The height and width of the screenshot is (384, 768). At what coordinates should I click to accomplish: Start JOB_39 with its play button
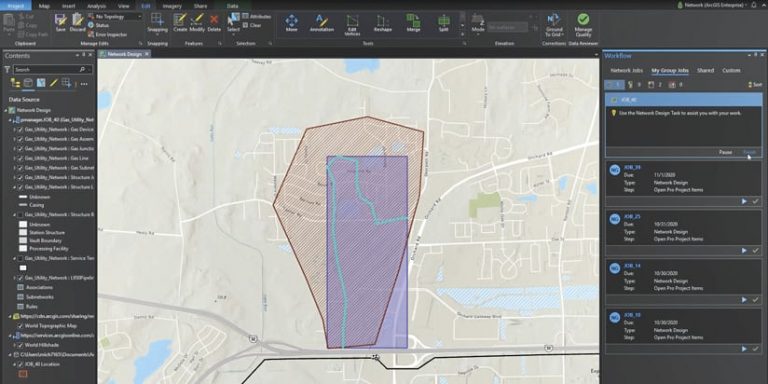coord(744,201)
